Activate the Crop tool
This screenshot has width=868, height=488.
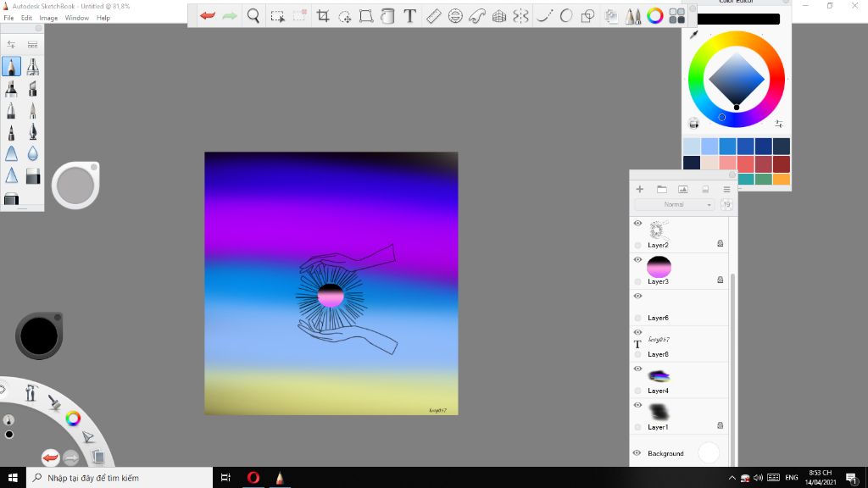click(323, 16)
